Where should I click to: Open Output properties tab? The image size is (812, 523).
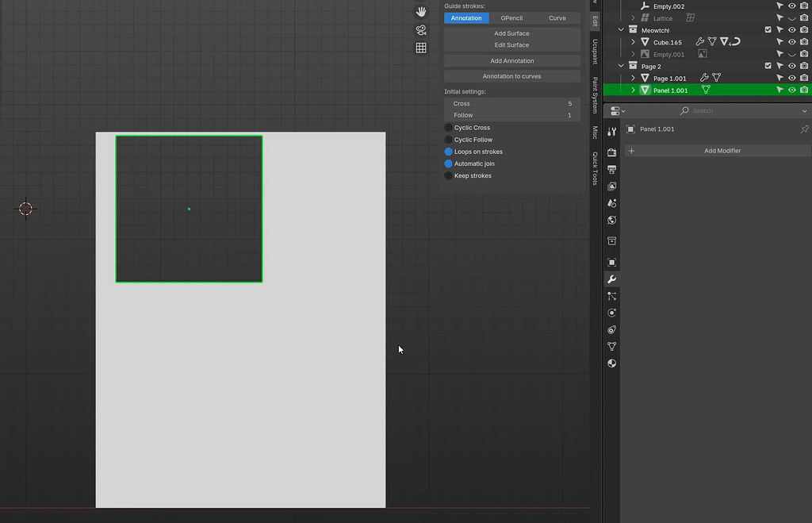coord(611,170)
